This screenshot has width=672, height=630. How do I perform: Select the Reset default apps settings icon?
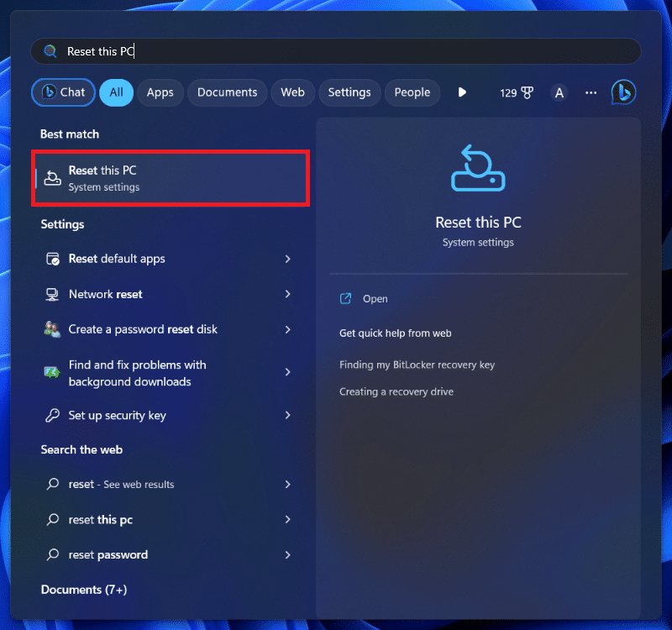coord(53,259)
